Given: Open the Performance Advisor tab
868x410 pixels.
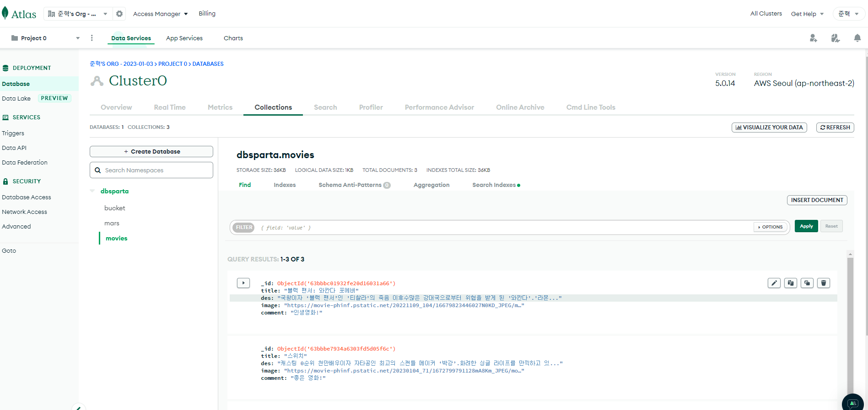Looking at the screenshot, I should coord(439,107).
